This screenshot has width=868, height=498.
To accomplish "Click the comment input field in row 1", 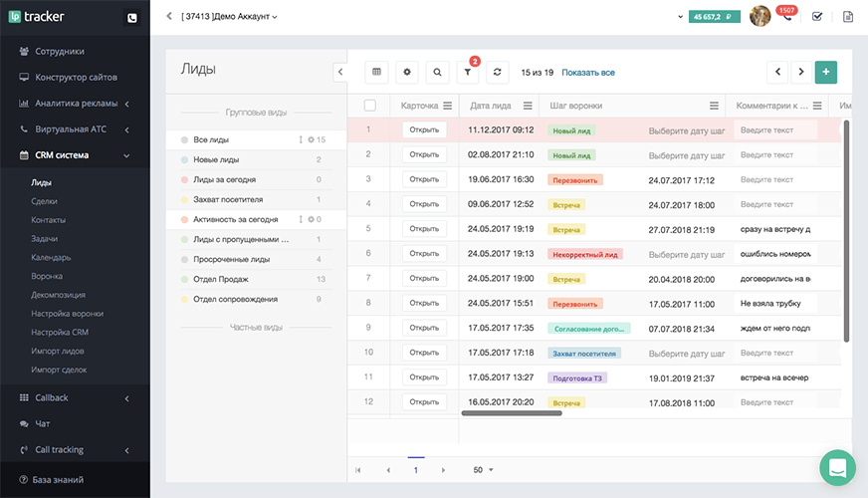I will pyautogui.click(x=775, y=130).
